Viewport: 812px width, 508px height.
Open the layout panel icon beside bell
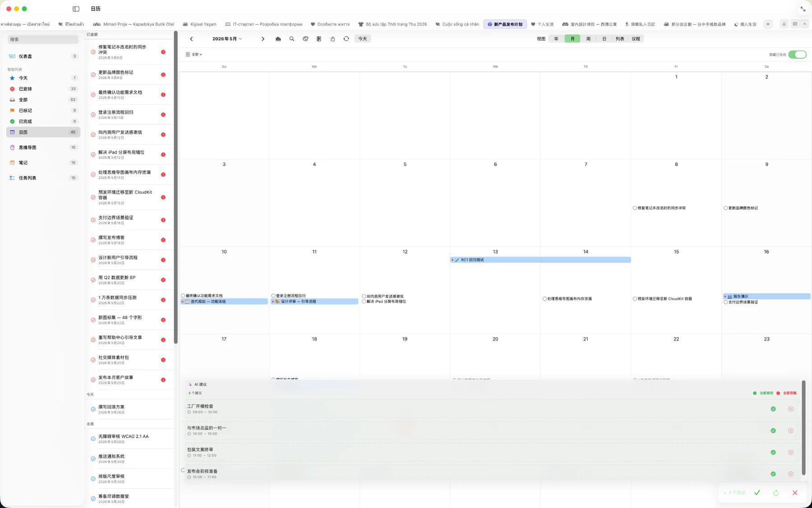point(795,24)
